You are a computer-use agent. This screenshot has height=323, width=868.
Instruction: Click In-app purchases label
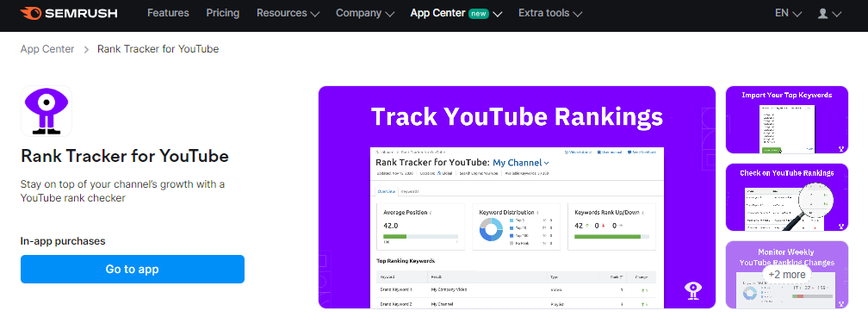point(63,241)
